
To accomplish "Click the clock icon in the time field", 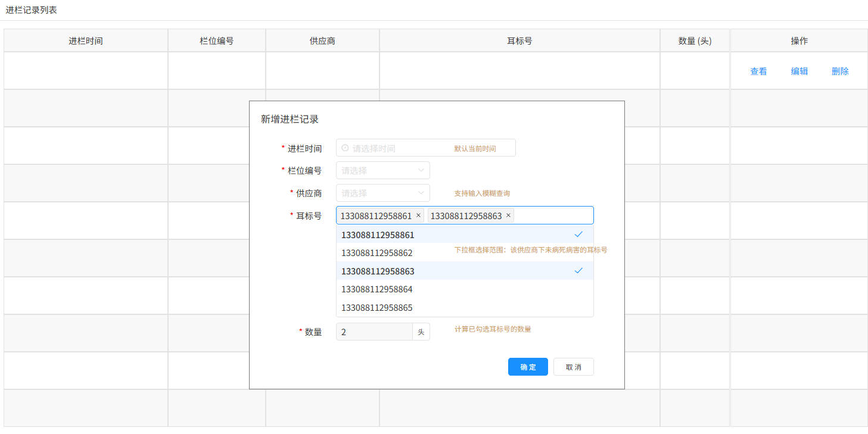I will 345,148.
